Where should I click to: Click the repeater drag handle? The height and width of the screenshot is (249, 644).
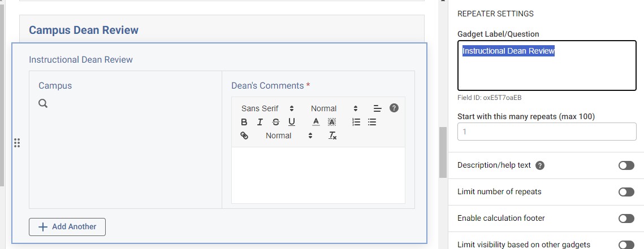17,143
